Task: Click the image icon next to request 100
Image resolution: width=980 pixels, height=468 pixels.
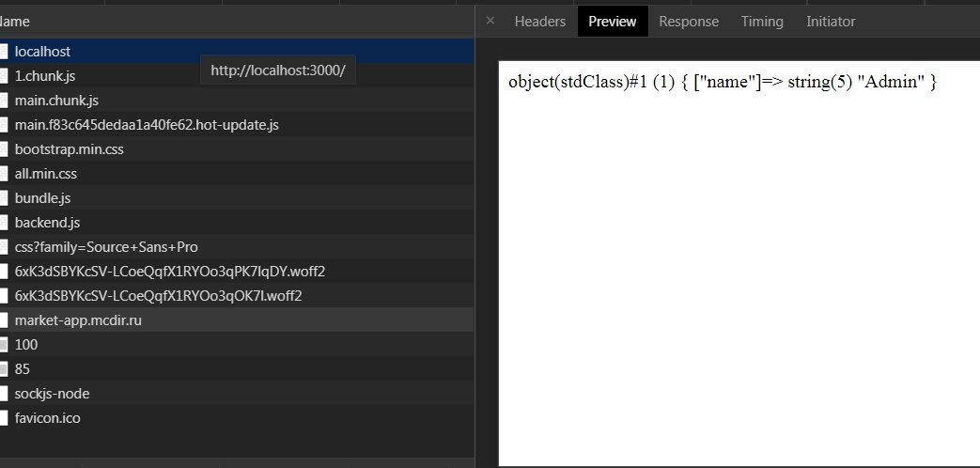Action: (3, 345)
